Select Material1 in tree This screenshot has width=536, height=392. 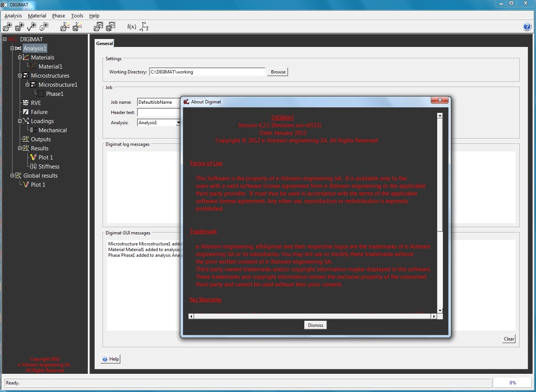tap(50, 67)
